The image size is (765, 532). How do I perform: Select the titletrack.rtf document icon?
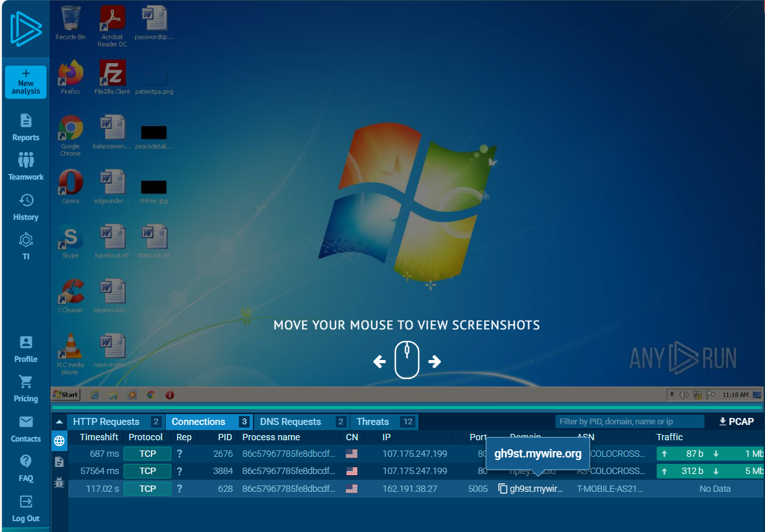click(x=154, y=241)
